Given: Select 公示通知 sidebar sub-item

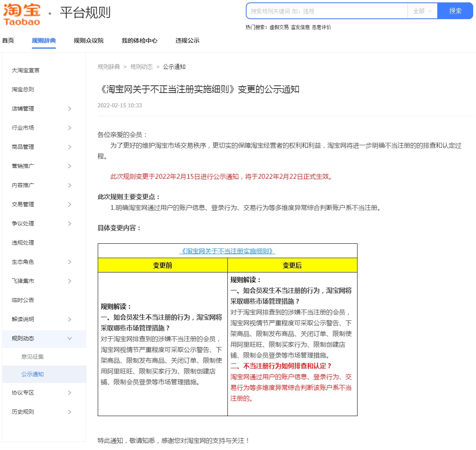Looking at the screenshot, I should point(32,374).
